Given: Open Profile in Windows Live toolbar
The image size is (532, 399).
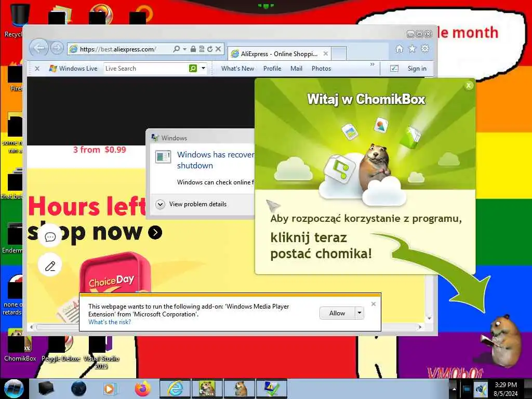Looking at the screenshot, I should [272, 69].
